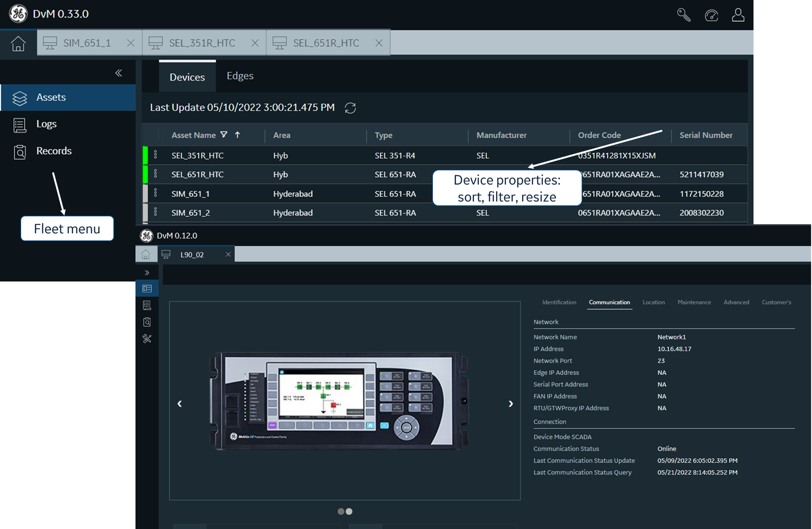Switch to the SIM_651_1 device tab
This screenshot has height=529, width=812.
click(x=90, y=43)
